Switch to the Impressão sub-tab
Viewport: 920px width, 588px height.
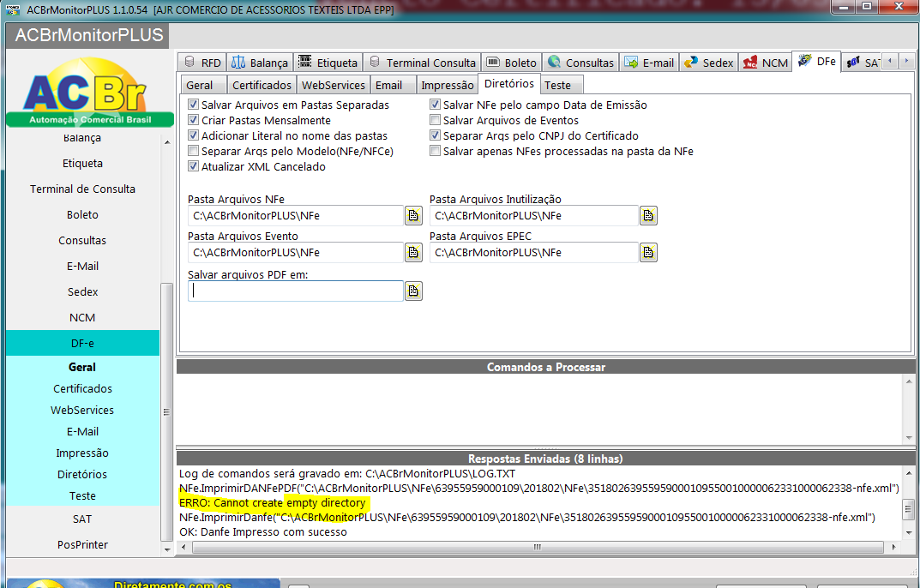(447, 85)
